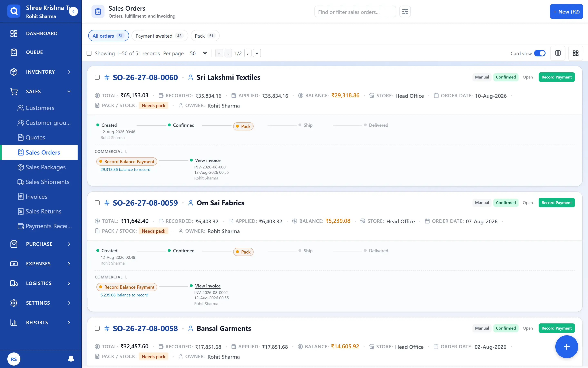Click the hash icon beside SO-26-27-08-0058

click(107, 328)
